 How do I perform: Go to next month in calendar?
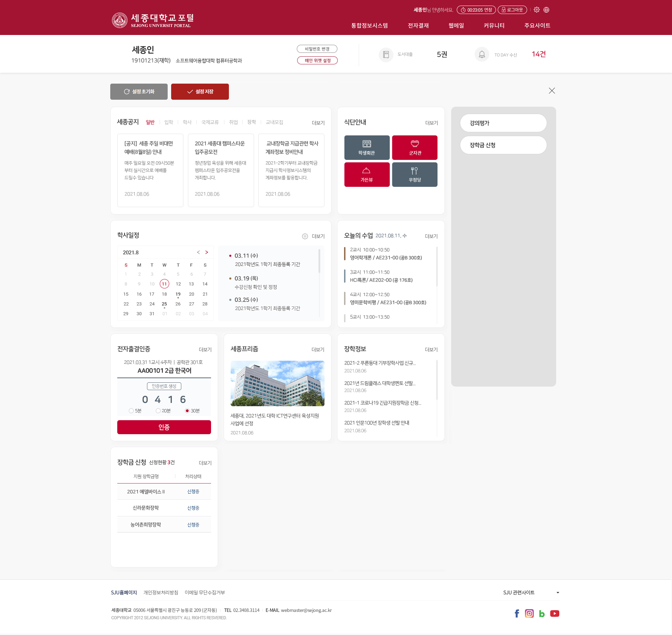(207, 252)
